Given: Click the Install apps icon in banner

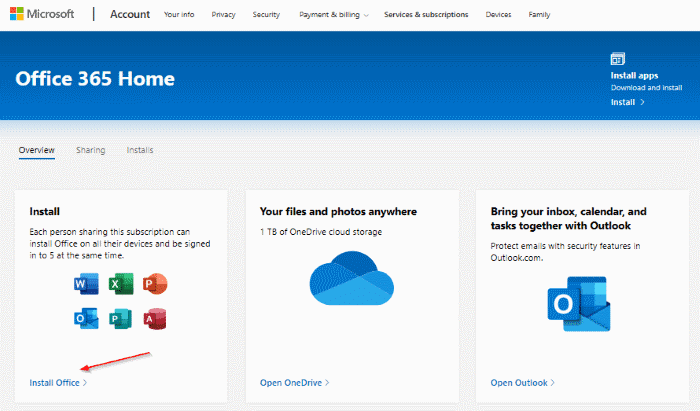Looking at the screenshot, I should [x=618, y=58].
